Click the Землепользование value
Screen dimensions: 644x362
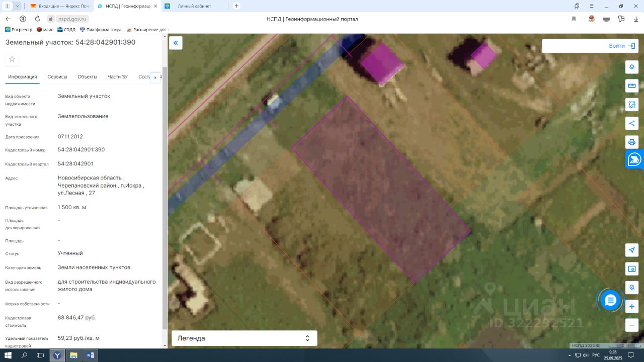[x=83, y=117]
